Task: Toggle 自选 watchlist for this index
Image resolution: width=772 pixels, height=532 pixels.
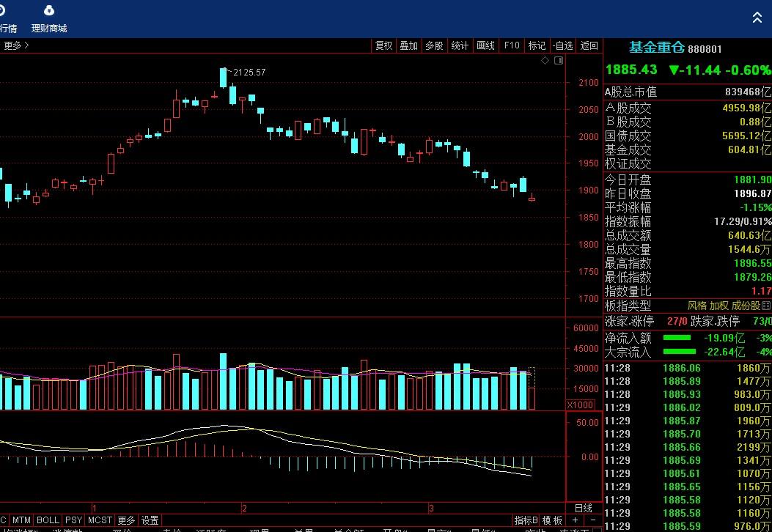Action: coord(562,45)
